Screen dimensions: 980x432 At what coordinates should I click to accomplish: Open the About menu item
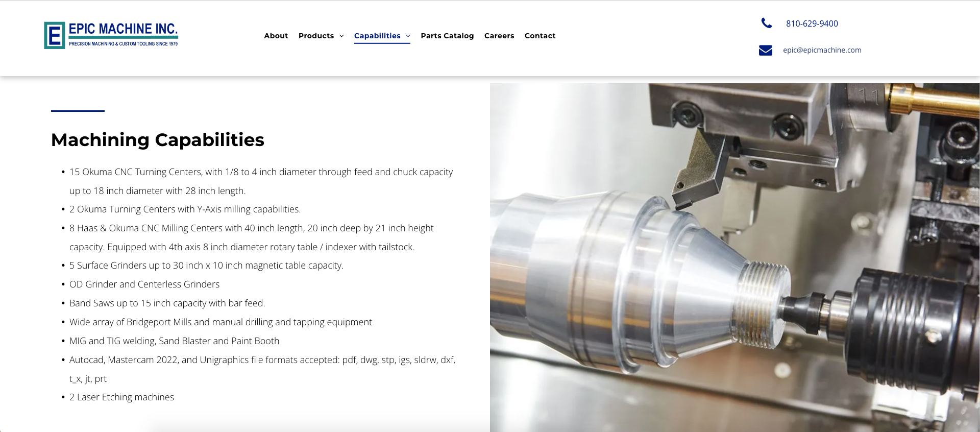pos(276,36)
